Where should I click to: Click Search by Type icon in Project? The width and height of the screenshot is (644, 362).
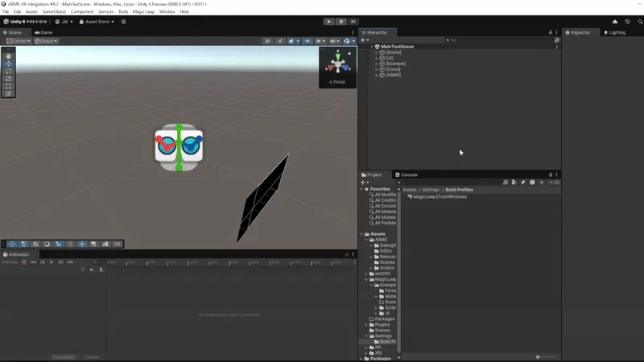(514, 183)
